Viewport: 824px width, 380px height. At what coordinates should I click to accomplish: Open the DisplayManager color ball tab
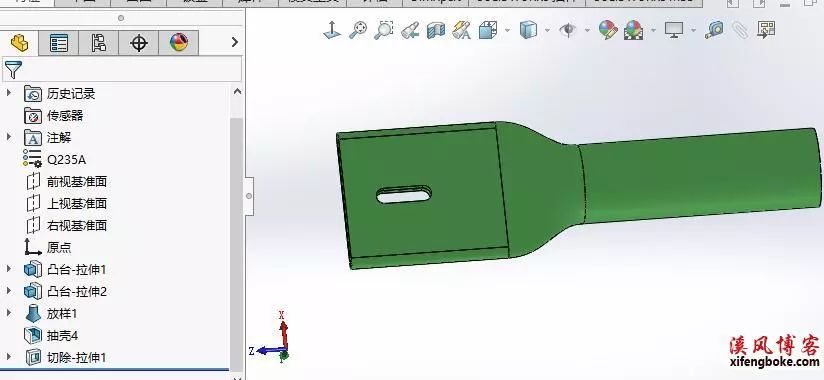(x=179, y=43)
